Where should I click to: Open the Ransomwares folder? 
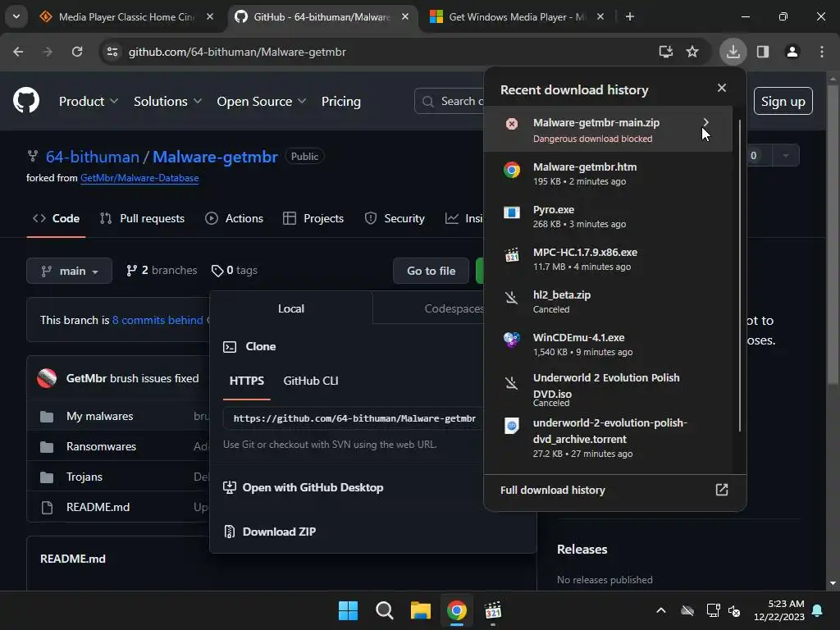click(101, 446)
